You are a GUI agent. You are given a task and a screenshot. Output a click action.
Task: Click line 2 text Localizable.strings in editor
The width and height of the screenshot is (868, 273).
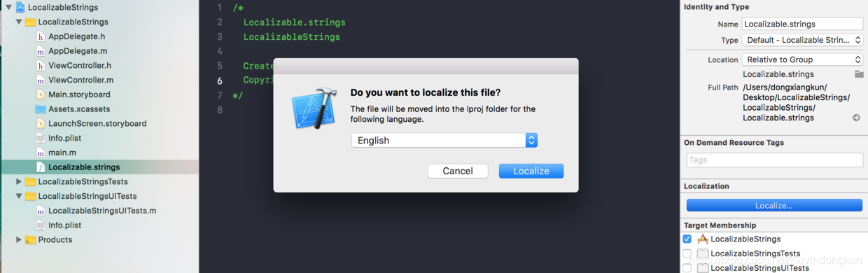click(294, 22)
